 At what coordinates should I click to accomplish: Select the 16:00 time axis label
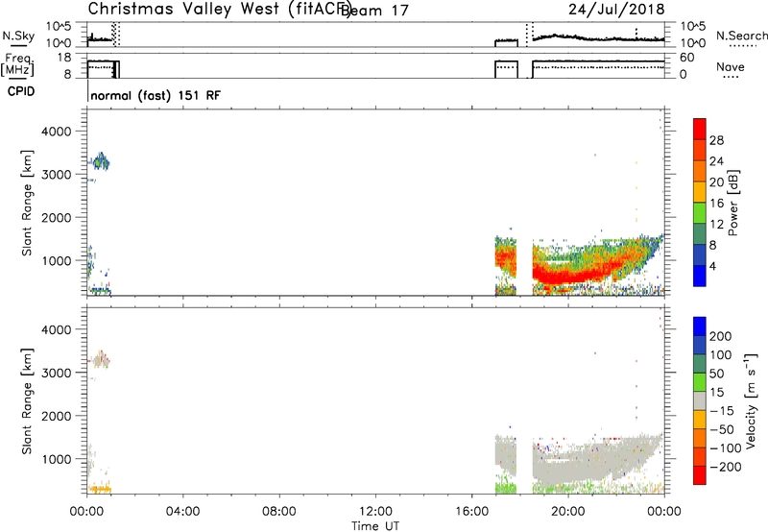(x=471, y=512)
